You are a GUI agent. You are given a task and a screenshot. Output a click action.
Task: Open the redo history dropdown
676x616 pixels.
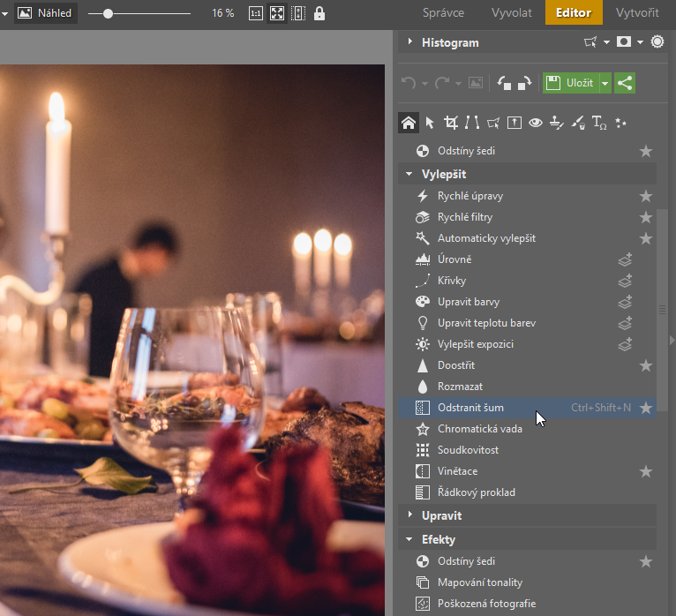click(458, 84)
